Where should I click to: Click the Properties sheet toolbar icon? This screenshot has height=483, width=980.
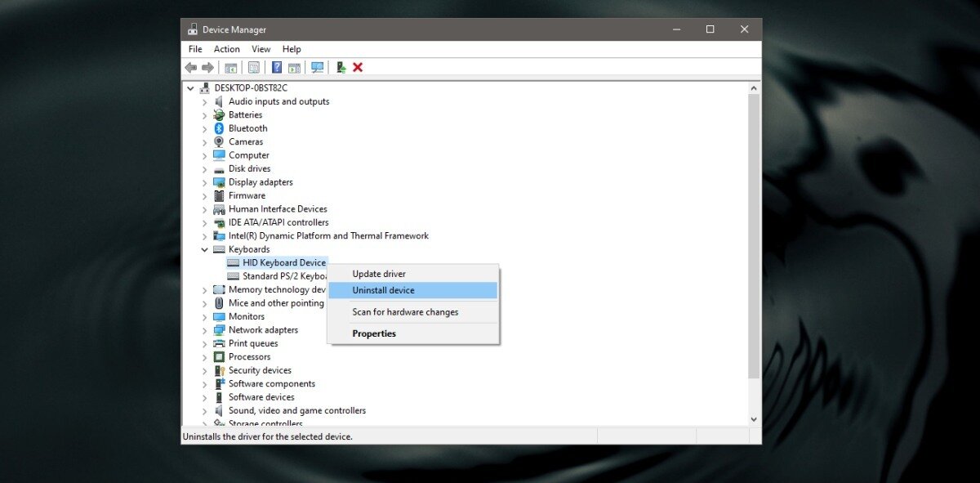(x=254, y=67)
